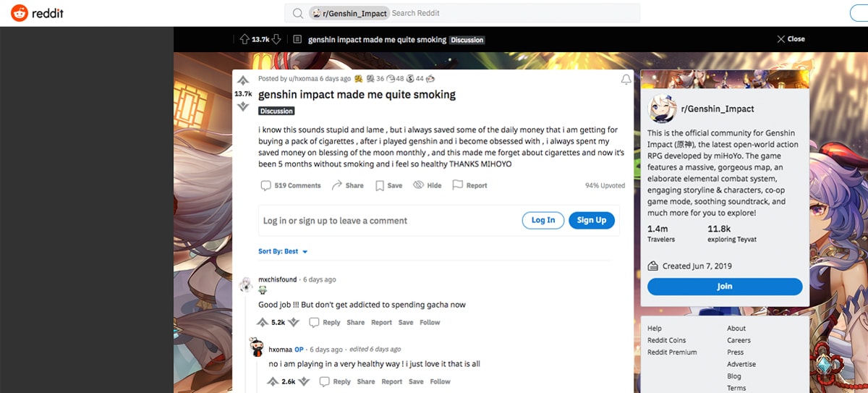Downvote the post below 13.7k score
The image size is (868, 393).
pyautogui.click(x=243, y=106)
